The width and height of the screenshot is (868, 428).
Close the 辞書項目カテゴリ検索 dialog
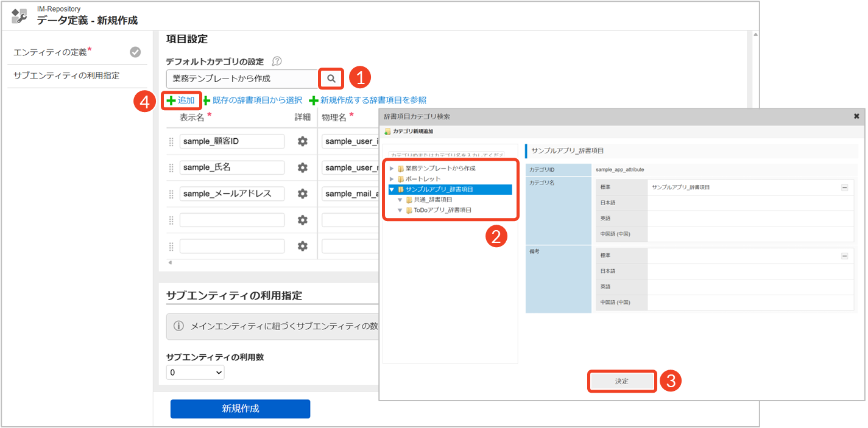click(x=856, y=116)
